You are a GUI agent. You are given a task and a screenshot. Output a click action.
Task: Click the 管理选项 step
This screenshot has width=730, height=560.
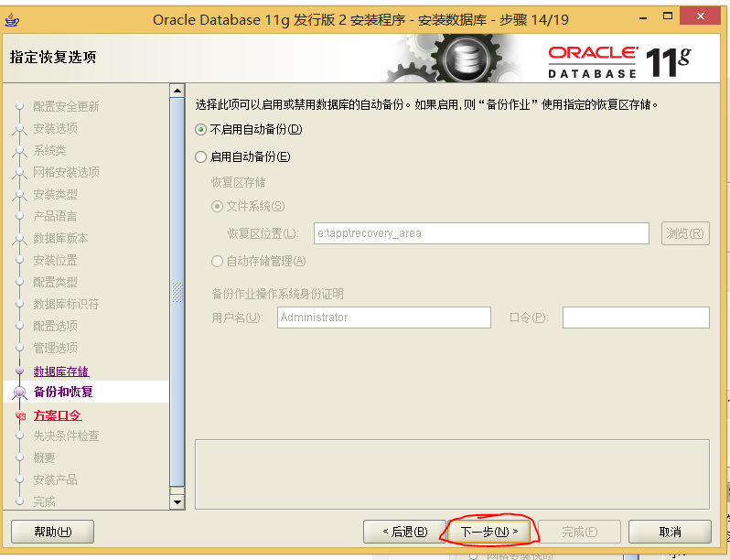[x=55, y=348]
